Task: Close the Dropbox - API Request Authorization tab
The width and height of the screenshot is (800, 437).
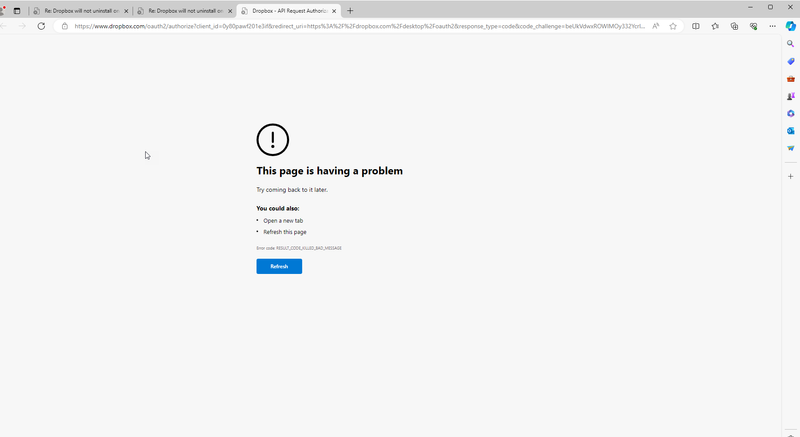Action: point(334,11)
